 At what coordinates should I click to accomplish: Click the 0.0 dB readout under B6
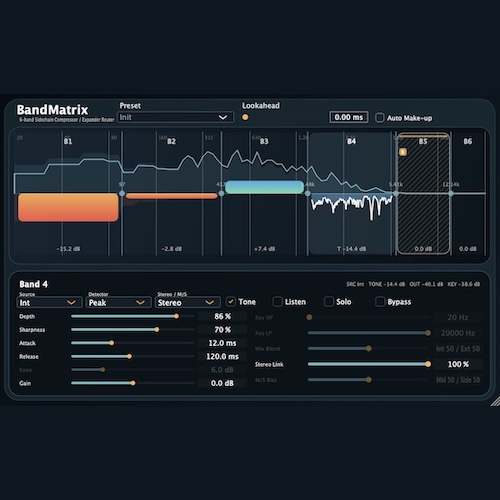pos(468,249)
